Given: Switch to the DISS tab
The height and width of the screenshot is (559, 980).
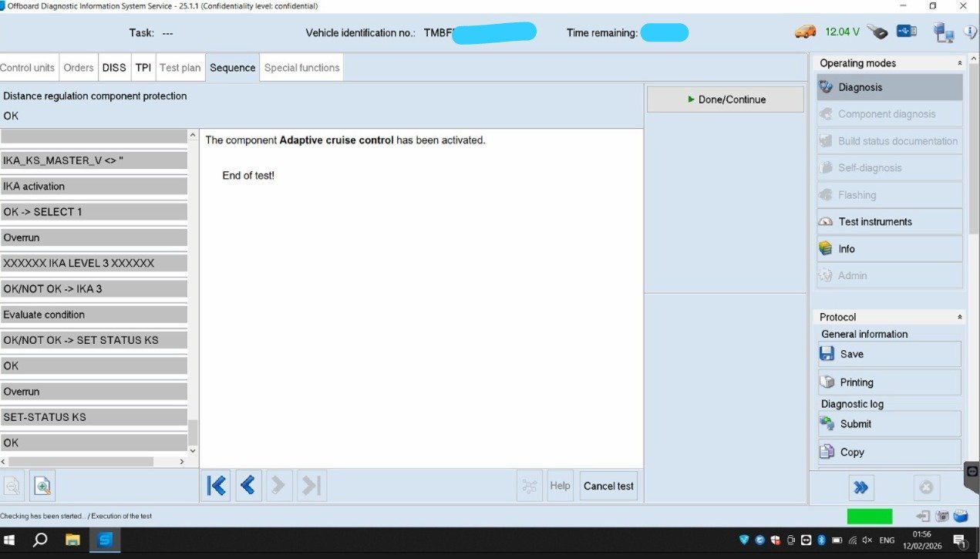Looking at the screenshot, I should (x=114, y=68).
